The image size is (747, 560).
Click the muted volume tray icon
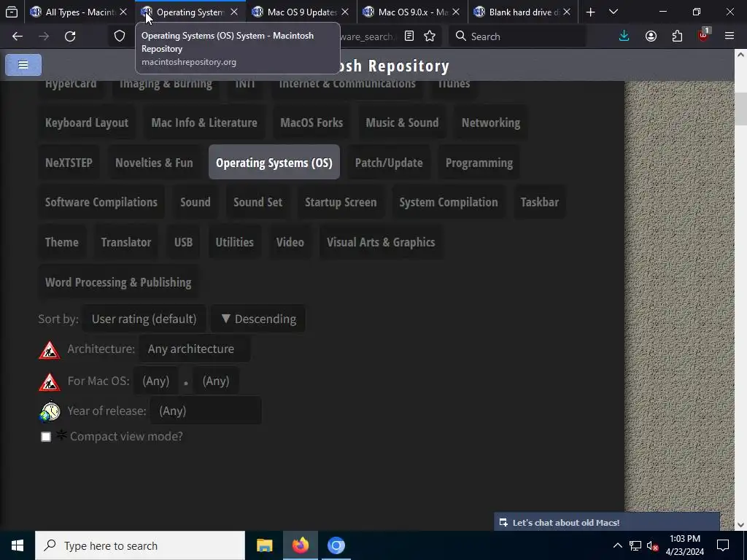click(653, 546)
